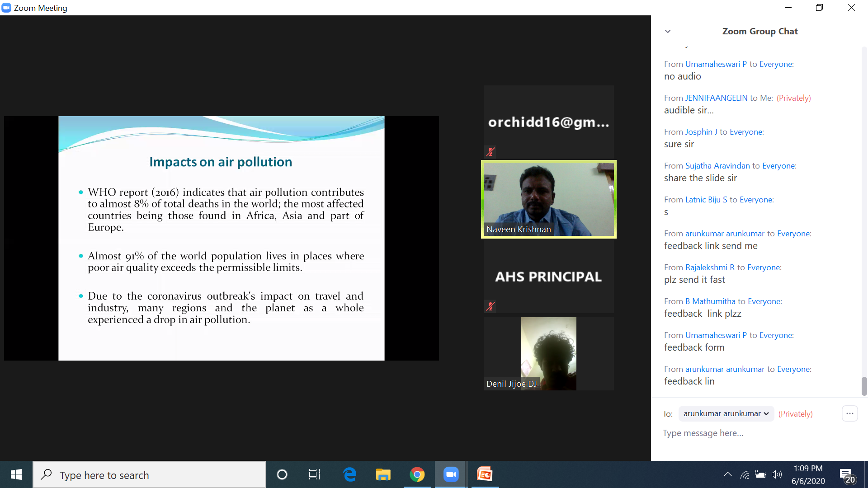Screen dimensions: 868x488
Task: Open Task View in taskbar
Action: coord(315,474)
